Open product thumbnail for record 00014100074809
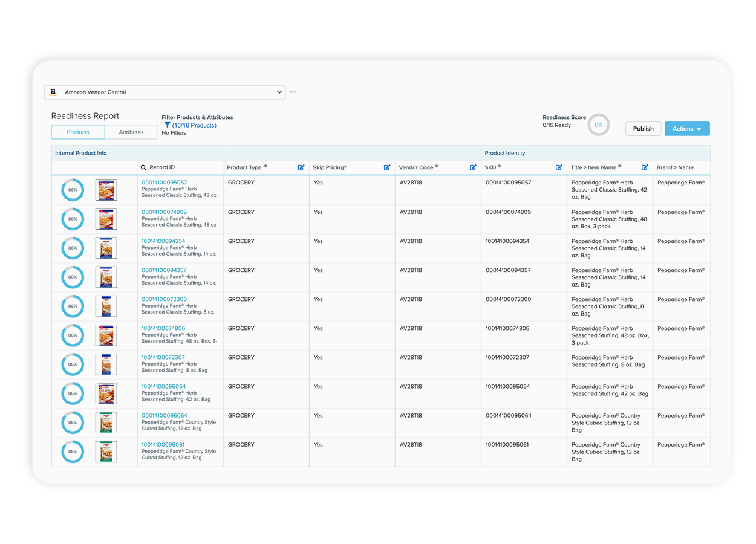 106,219
